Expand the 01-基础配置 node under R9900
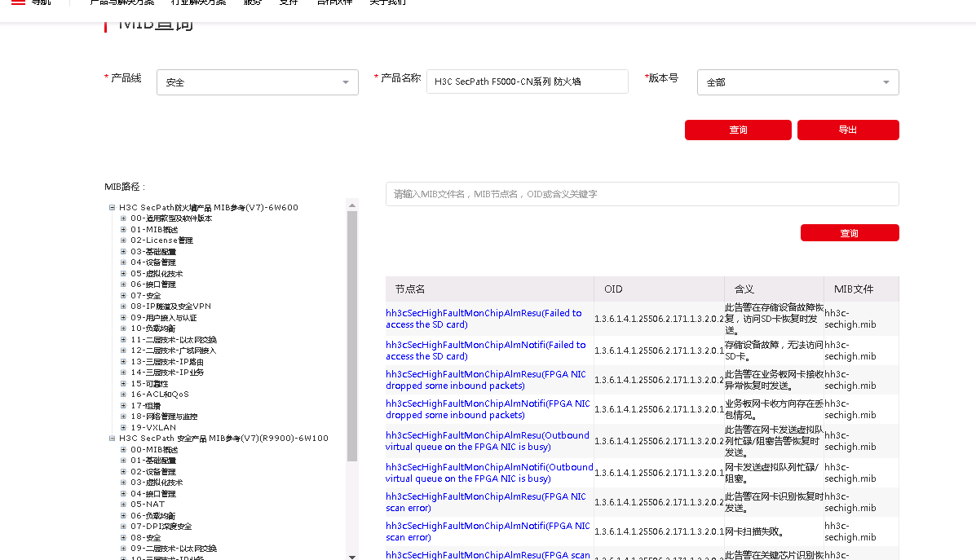976x560 pixels. pyautogui.click(x=123, y=461)
